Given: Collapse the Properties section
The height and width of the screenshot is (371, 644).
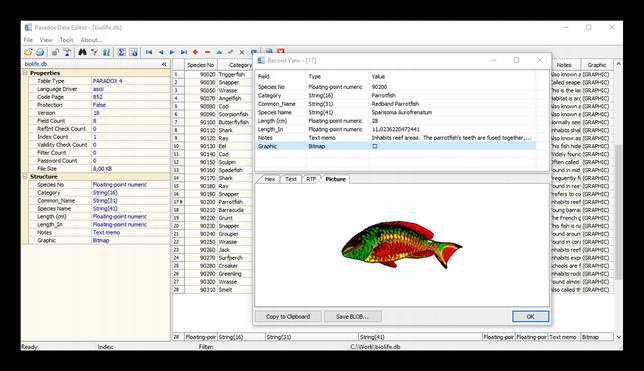Looking at the screenshot, I should 25,73.
